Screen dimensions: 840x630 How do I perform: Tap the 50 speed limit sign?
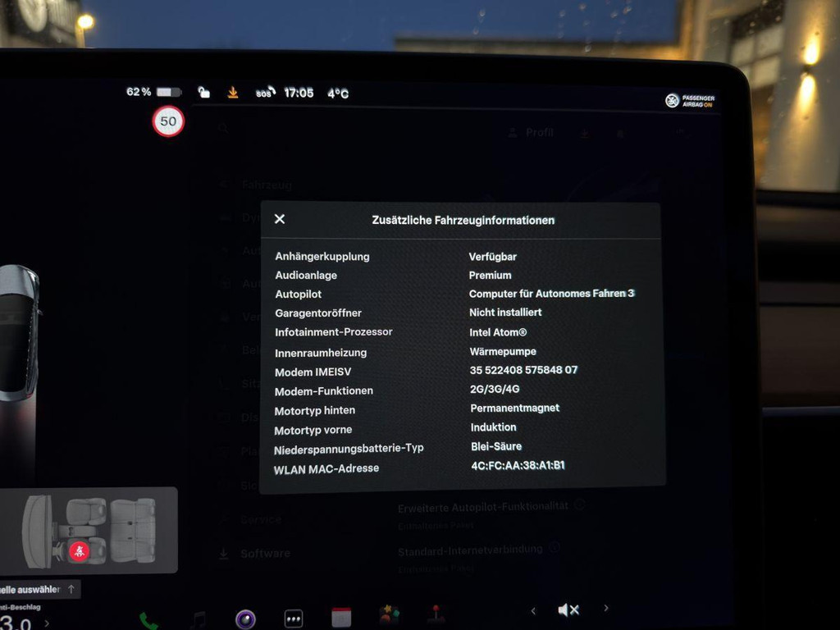click(168, 122)
